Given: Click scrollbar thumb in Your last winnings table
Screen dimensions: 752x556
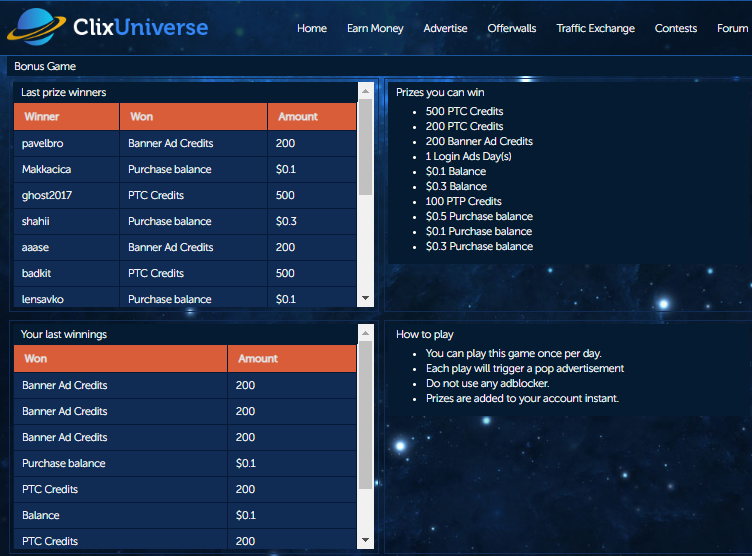Looking at the screenshot, I should coord(365,400).
